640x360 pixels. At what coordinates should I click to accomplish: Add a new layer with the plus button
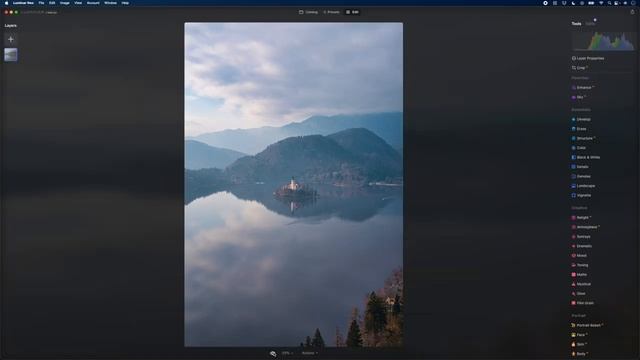[11, 39]
